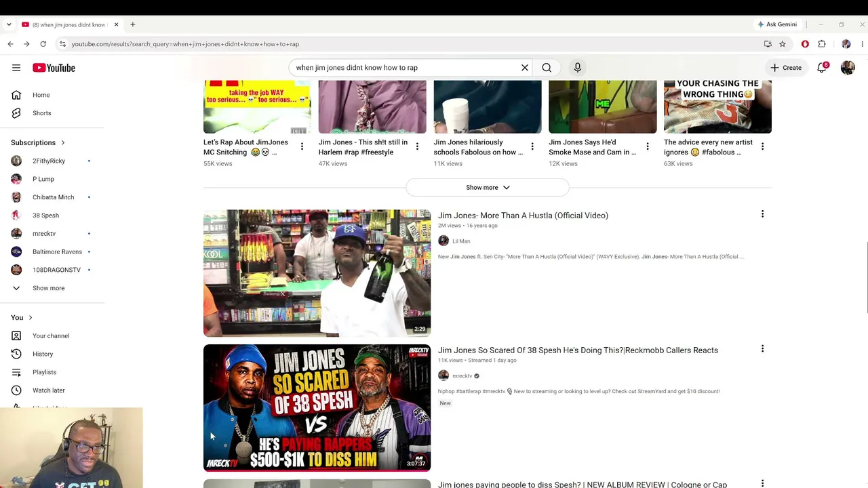Go back with the browser back arrow
The image size is (868, 488).
[x=10, y=44]
